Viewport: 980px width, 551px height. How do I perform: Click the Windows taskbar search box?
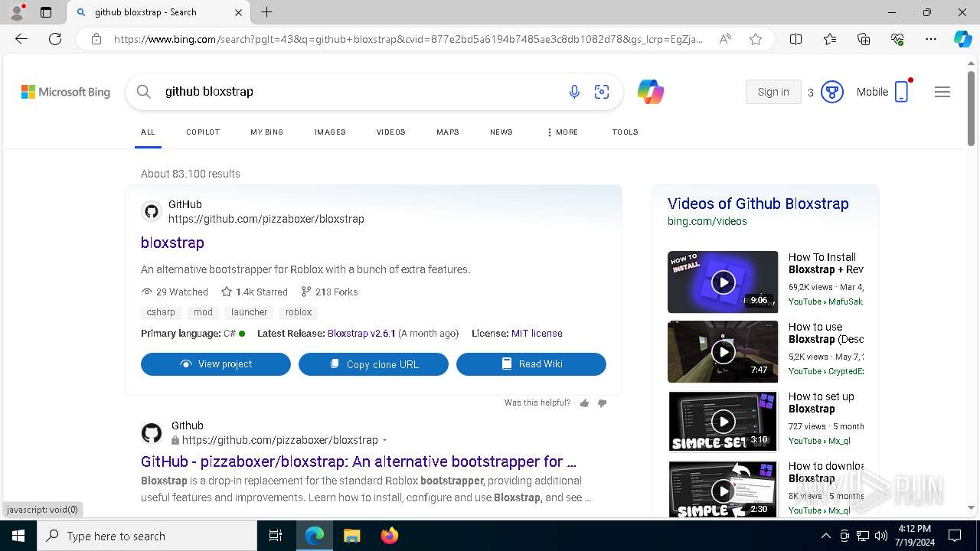tap(147, 536)
